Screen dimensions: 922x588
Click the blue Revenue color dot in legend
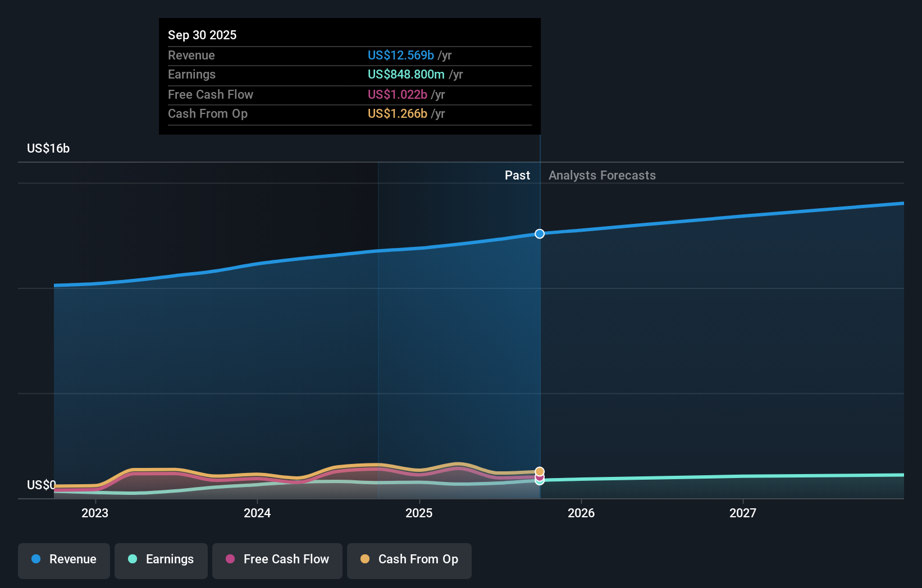35,559
